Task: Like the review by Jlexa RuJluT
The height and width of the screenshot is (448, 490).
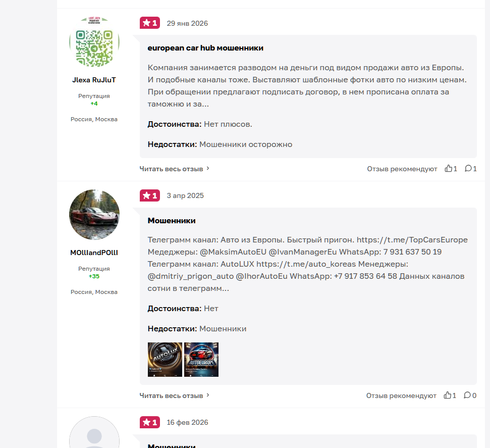Action: pos(449,169)
